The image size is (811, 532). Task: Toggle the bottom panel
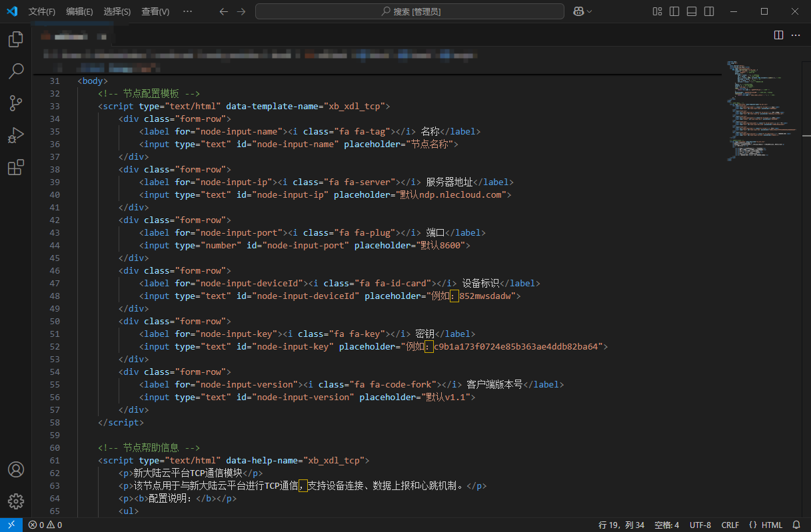[x=692, y=11]
